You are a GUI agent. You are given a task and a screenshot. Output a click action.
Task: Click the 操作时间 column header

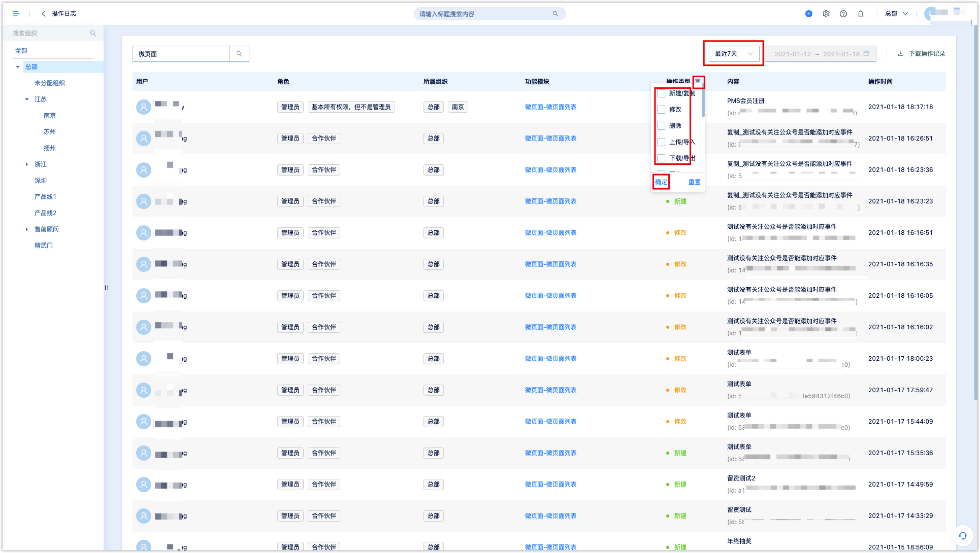[x=880, y=81]
